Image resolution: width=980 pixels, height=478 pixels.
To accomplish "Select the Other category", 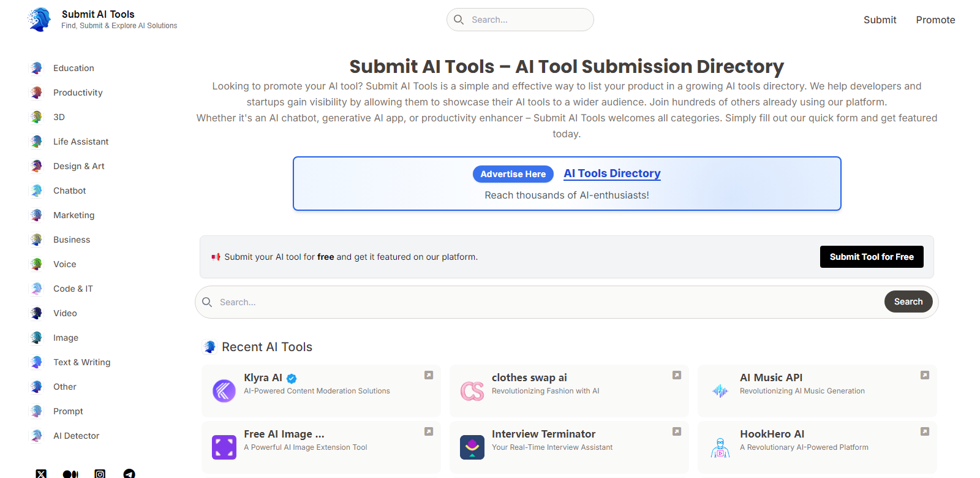I will click(x=65, y=387).
